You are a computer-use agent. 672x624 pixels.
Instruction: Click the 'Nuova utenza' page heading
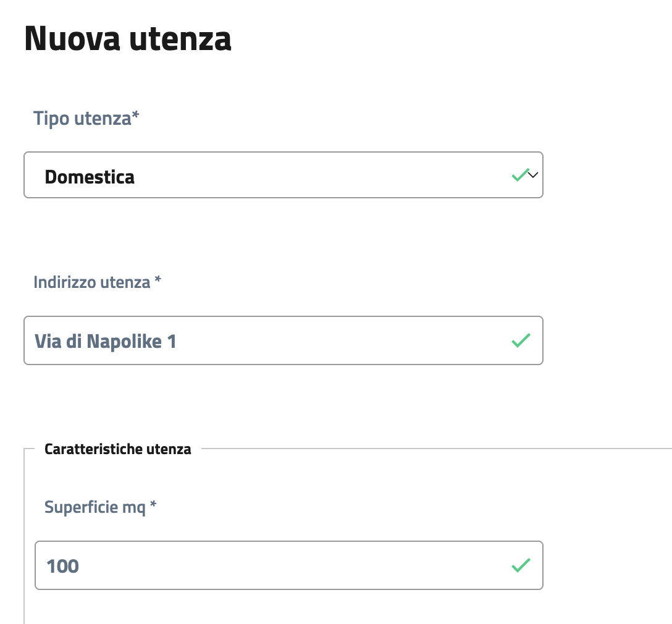[x=128, y=39]
